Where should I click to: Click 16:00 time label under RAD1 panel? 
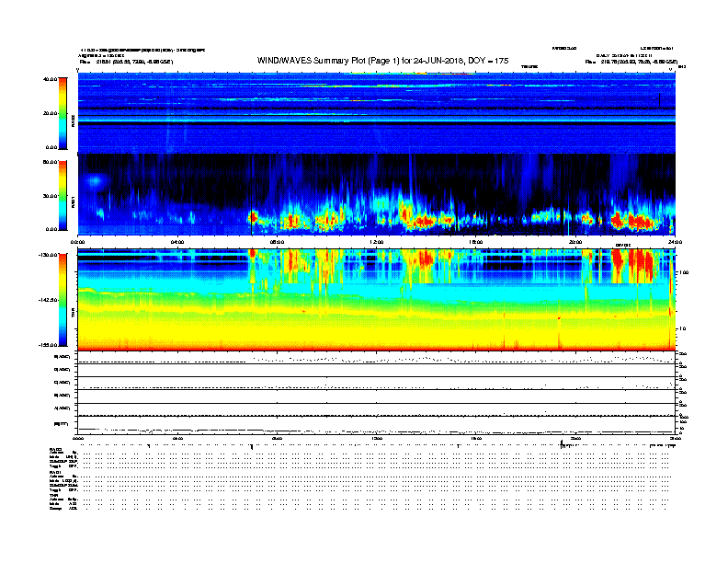(476, 242)
